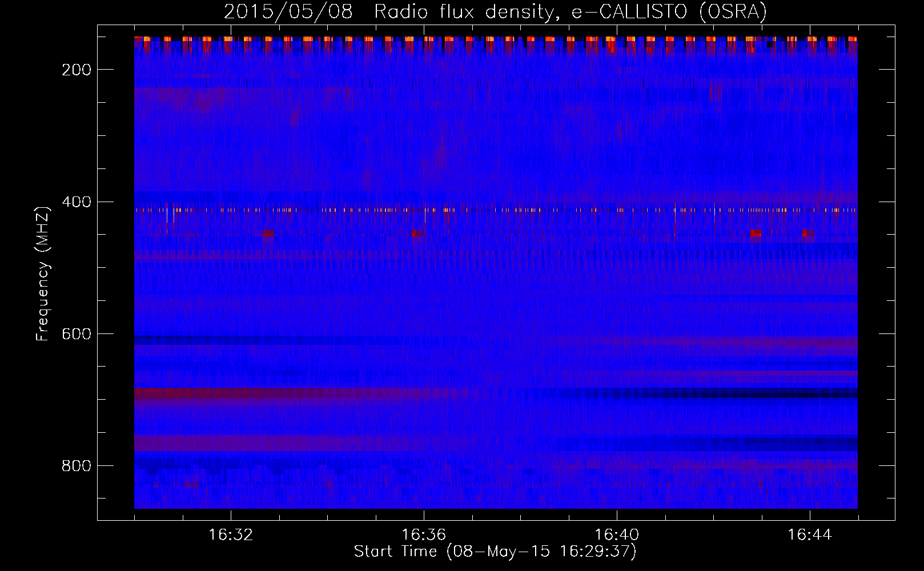Click the 16:40 time tick label
Viewport: 924px width, 571px height.
click(617, 535)
